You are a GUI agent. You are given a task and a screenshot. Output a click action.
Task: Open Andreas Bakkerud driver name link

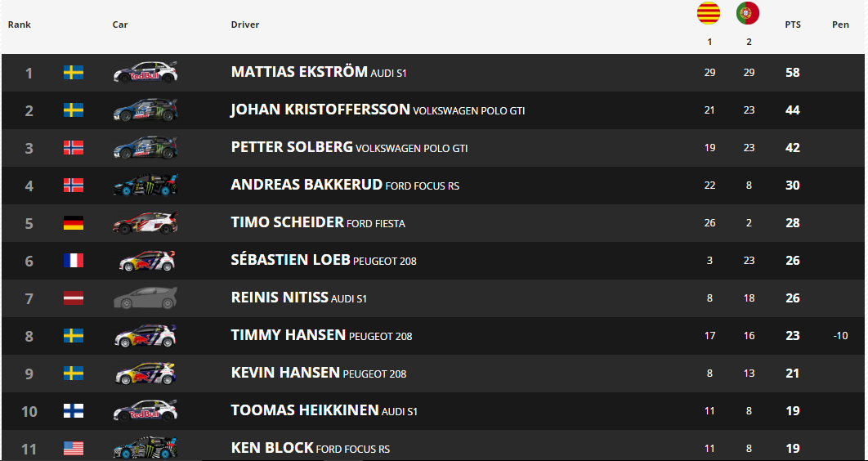point(306,184)
